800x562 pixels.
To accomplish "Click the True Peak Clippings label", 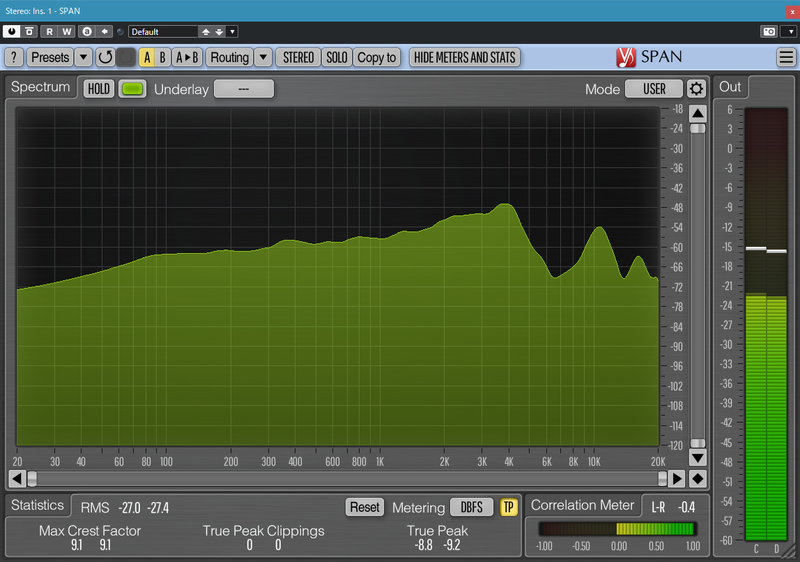I will [263, 531].
